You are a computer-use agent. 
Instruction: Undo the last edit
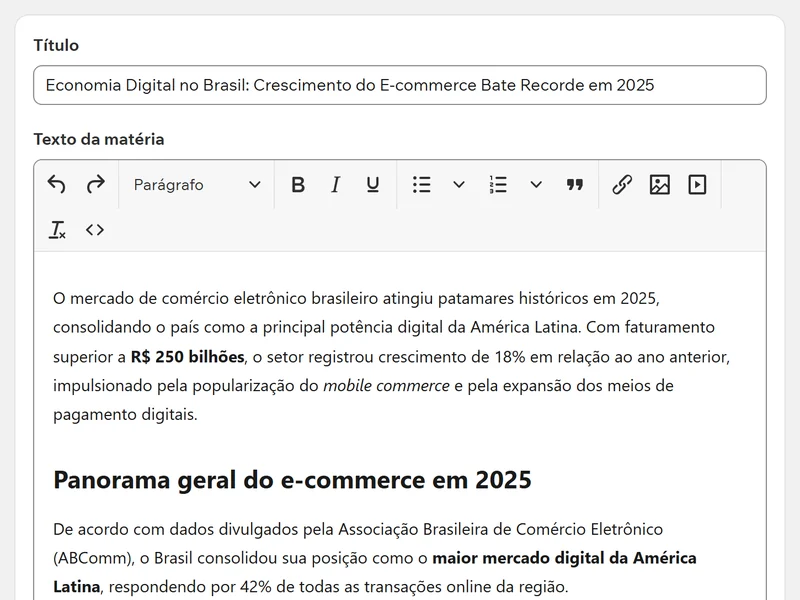57,184
